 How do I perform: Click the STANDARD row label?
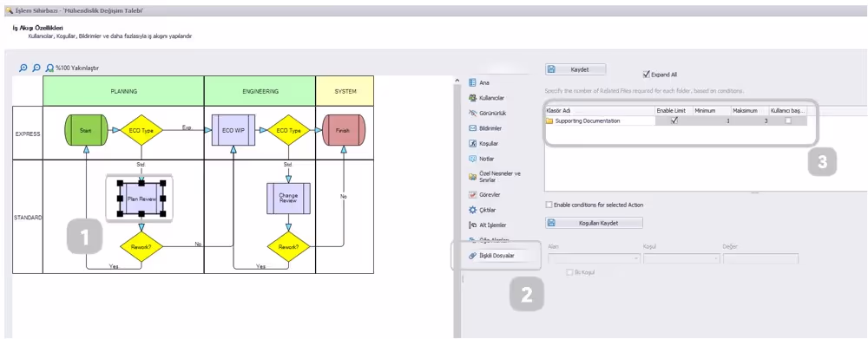[x=27, y=218]
